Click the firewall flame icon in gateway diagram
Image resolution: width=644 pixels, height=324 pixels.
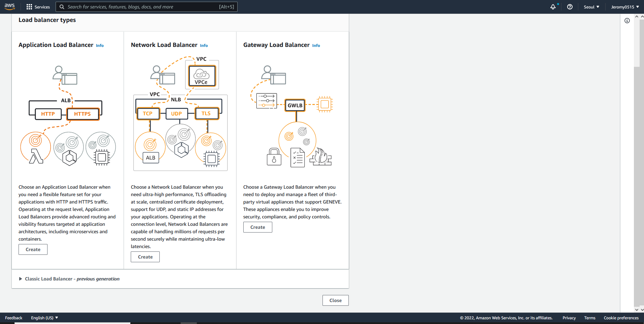pos(321,157)
